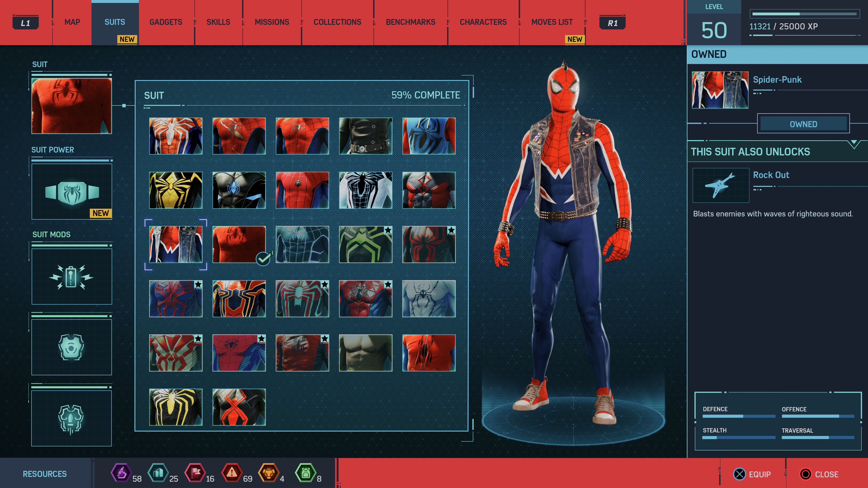
Task: Select the translucent wireframe suit thumbnail
Action: (302, 244)
